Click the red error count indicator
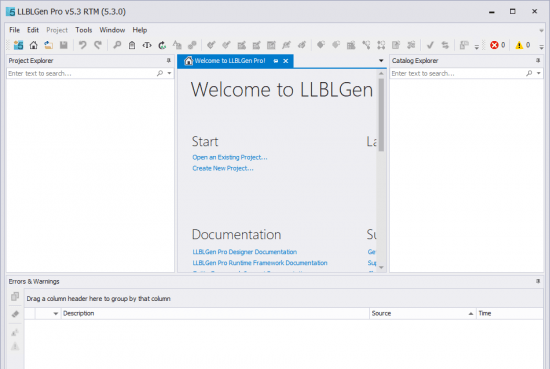 click(497, 45)
